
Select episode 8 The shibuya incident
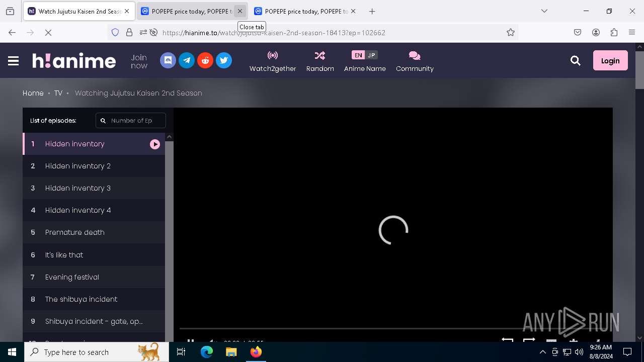94,299
